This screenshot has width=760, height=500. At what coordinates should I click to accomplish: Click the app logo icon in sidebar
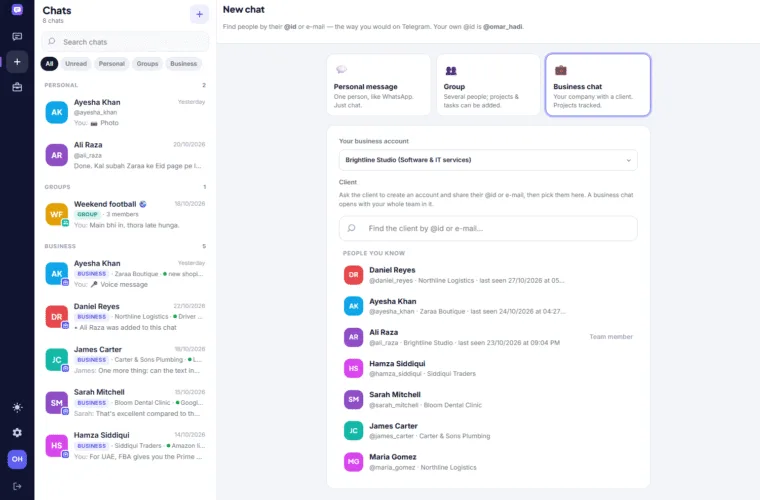click(x=17, y=10)
